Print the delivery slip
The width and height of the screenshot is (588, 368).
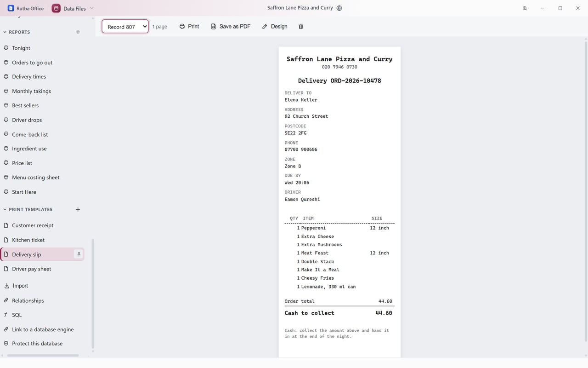(x=189, y=27)
